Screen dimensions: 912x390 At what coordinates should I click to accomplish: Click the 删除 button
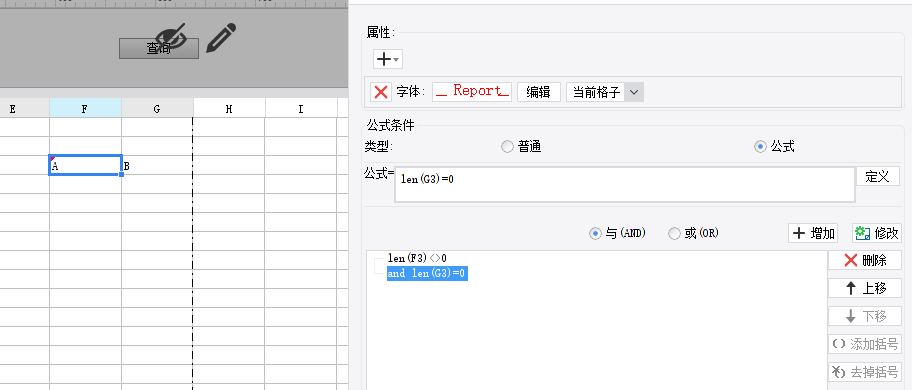[865, 260]
